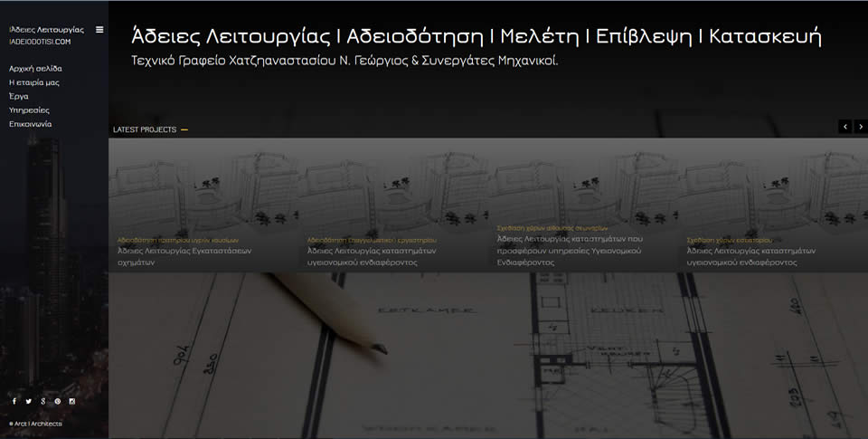Open Σχεδίαση χώρου εστιατορίου category link
This screenshot has height=439, width=868.
[x=730, y=241]
